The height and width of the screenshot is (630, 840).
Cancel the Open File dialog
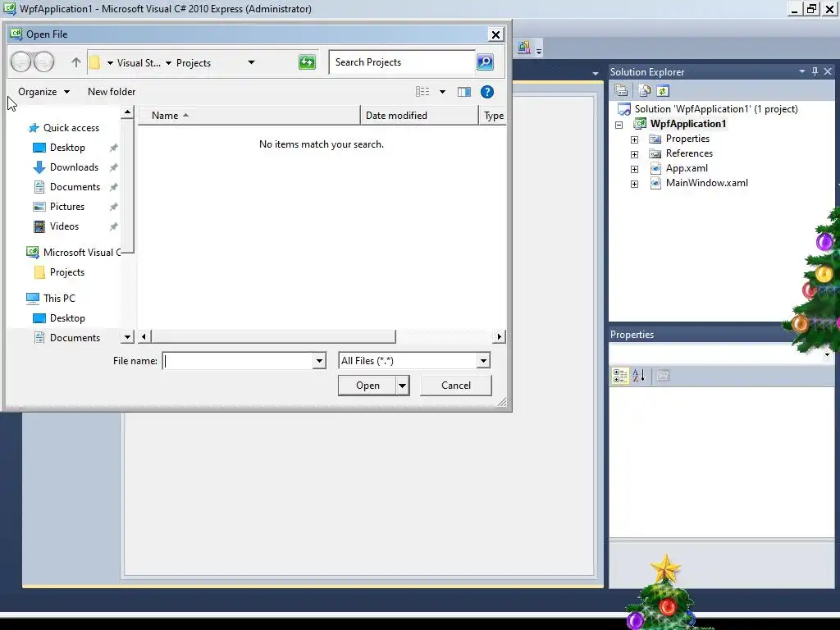(456, 386)
